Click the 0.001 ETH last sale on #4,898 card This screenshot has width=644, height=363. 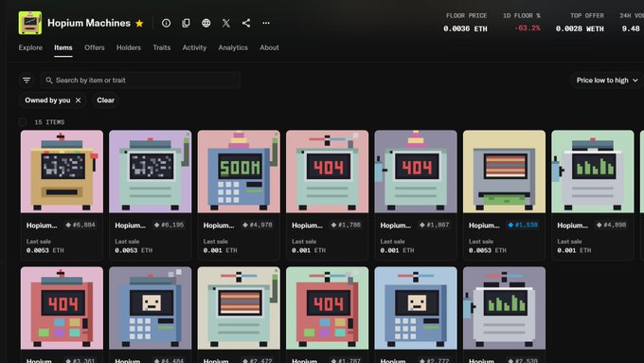(574, 250)
